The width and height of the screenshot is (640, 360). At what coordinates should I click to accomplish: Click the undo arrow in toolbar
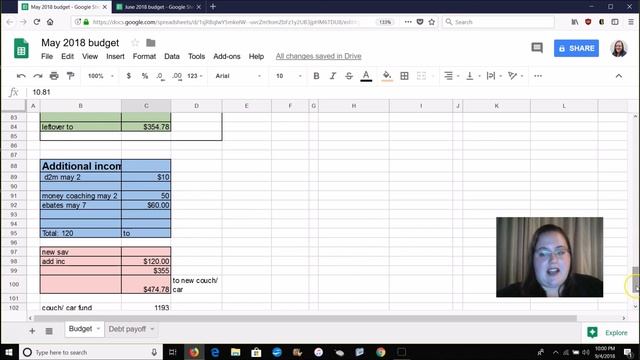pyautogui.click(x=21, y=76)
